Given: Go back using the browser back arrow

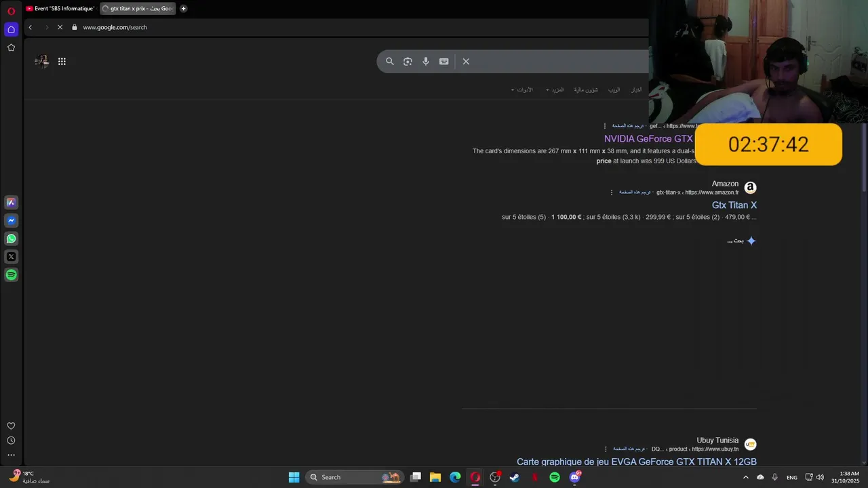Looking at the screenshot, I should pyautogui.click(x=30, y=27).
